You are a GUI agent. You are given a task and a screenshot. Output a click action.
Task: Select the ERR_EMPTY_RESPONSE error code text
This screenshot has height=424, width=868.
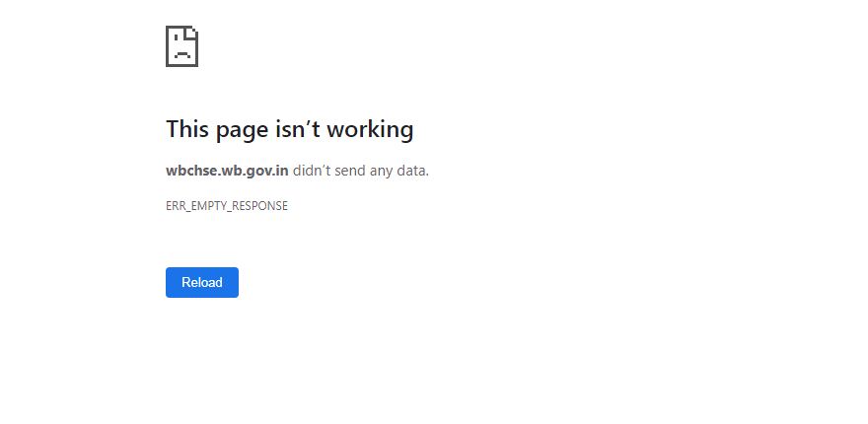tap(227, 206)
